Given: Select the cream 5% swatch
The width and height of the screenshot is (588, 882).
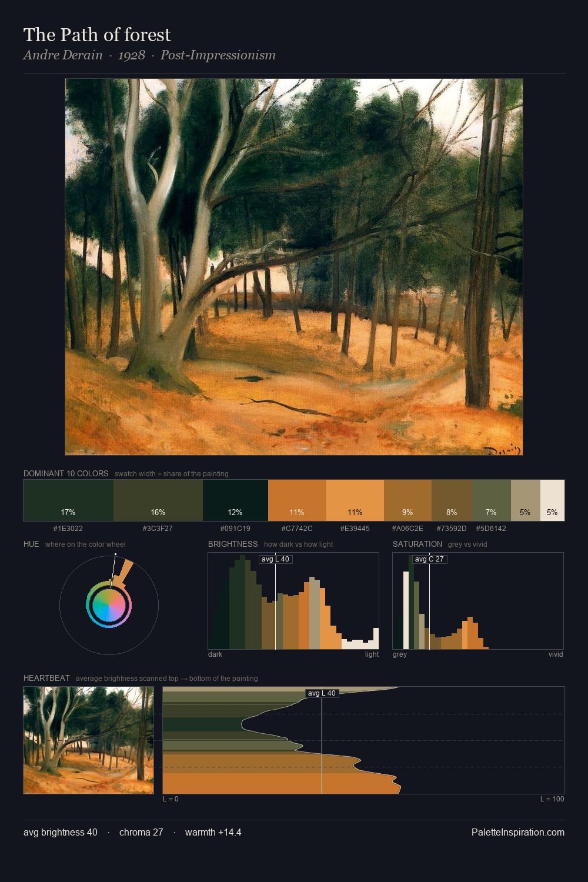Looking at the screenshot, I should 552,500.
